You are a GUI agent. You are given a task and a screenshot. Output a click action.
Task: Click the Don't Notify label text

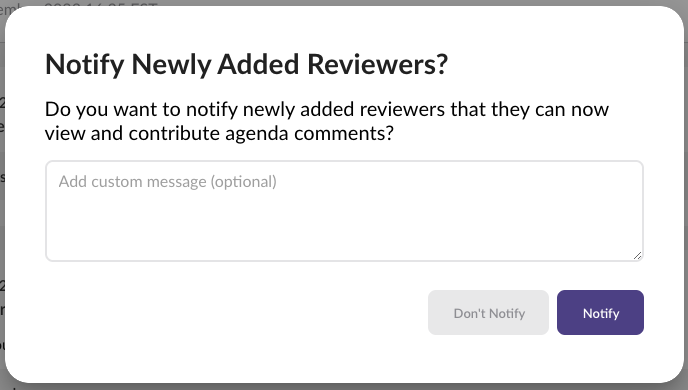click(x=489, y=313)
